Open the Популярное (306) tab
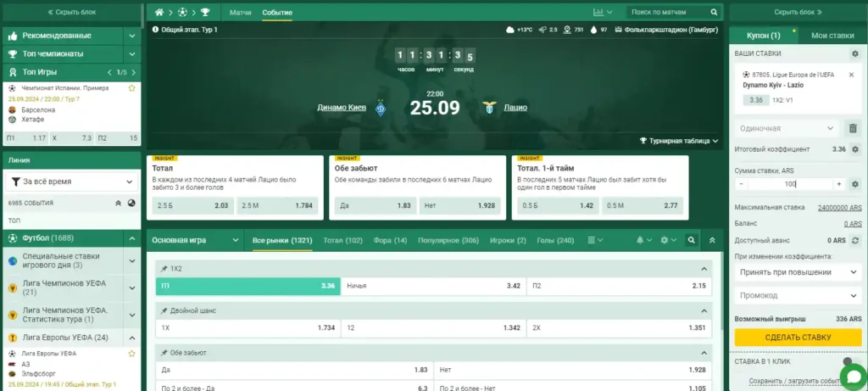The height and width of the screenshot is (391, 868). (448, 240)
